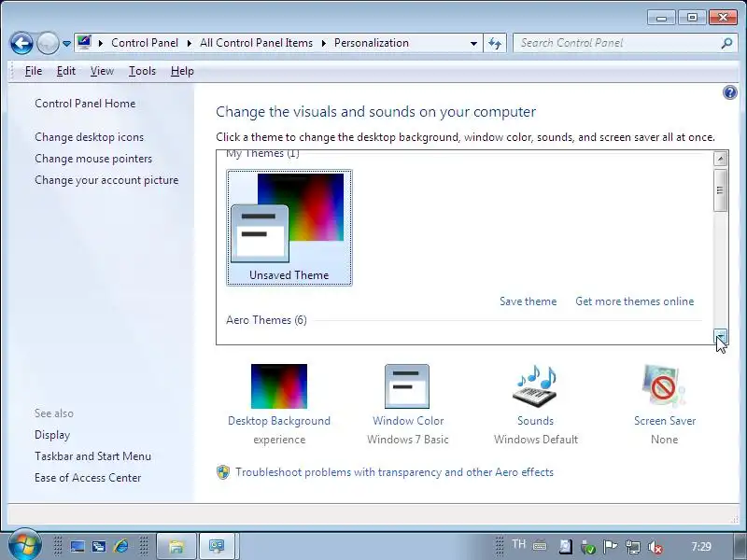This screenshot has height=560, width=747.
Task: Open the Help menu
Action: [182, 71]
